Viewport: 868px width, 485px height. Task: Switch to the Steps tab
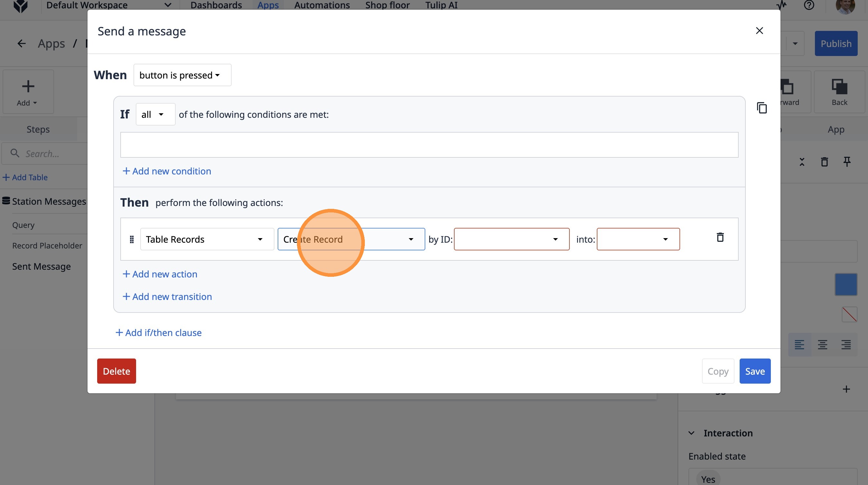point(38,129)
